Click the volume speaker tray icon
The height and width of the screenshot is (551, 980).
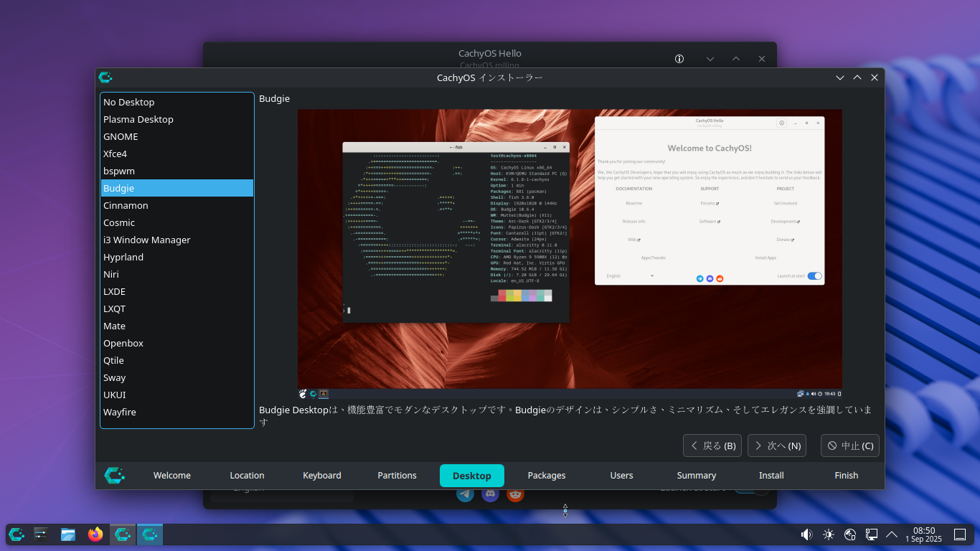pos(806,534)
